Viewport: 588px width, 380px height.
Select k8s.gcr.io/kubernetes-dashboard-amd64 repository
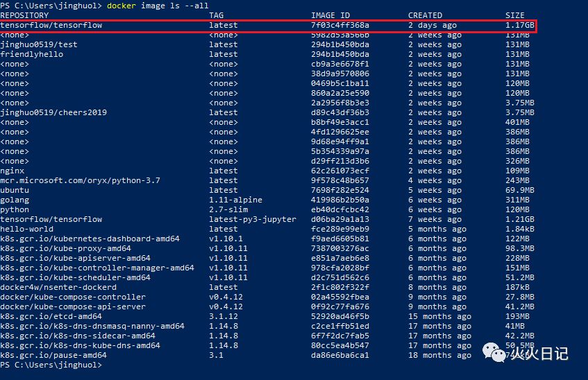tap(90, 239)
